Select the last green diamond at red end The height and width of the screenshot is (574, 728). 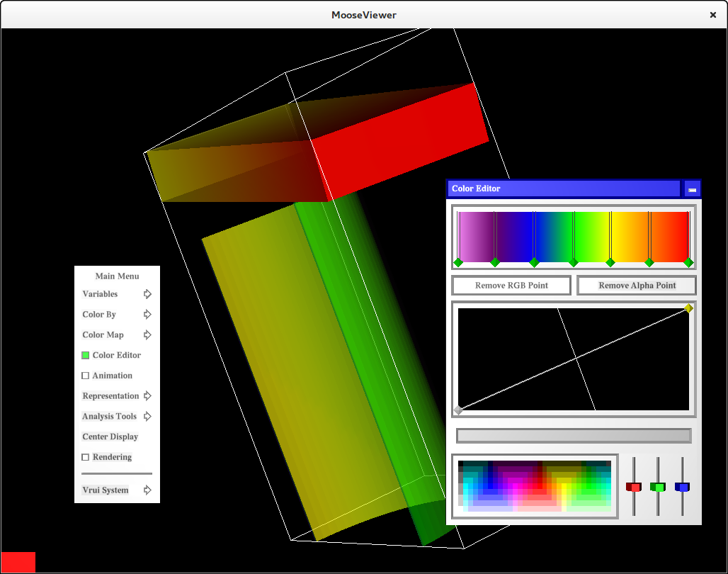[688, 263]
